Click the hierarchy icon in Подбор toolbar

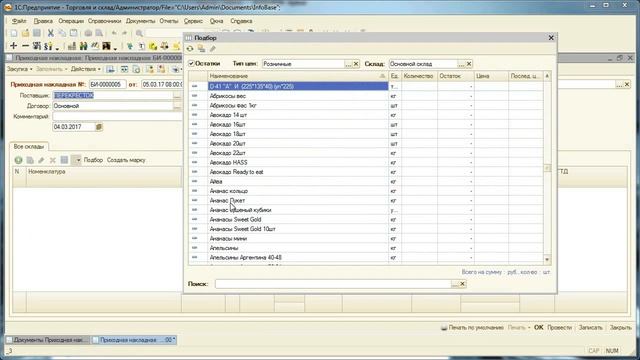[201, 49]
